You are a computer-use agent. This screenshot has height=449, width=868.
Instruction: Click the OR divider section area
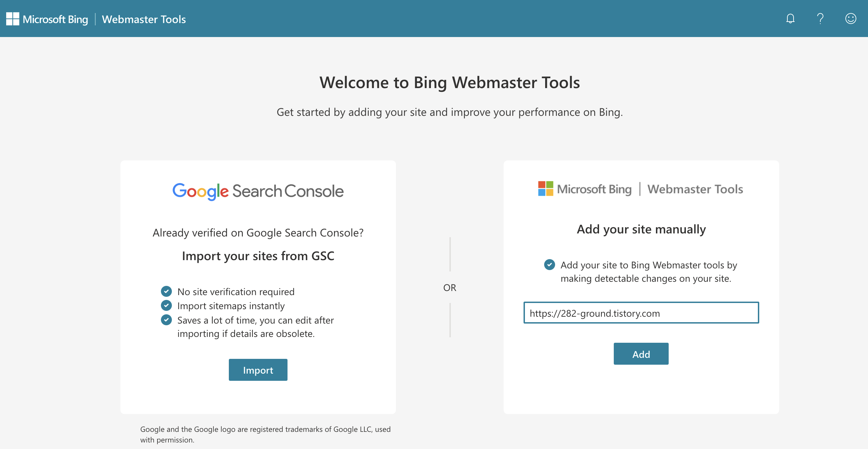(449, 287)
